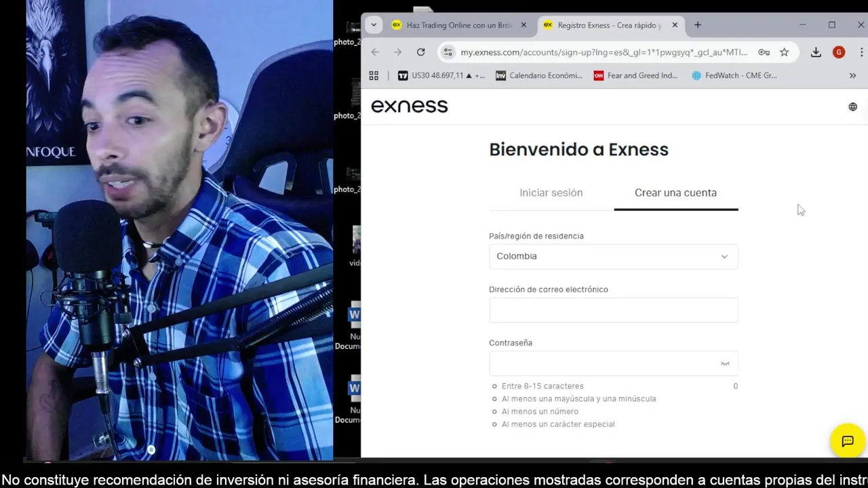This screenshot has width=868, height=488.
Task: Select the Crear una cuenta tab
Action: 676,193
